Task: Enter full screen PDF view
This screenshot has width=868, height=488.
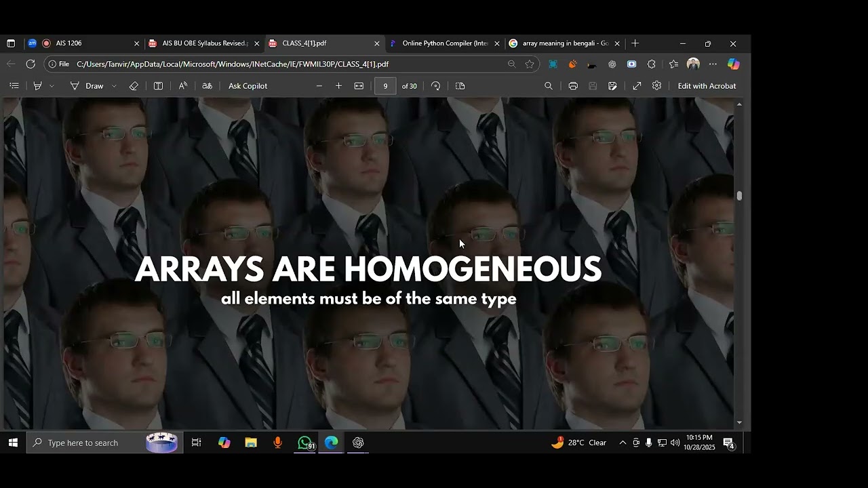Action: pyautogui.click(x=637, y=86)
